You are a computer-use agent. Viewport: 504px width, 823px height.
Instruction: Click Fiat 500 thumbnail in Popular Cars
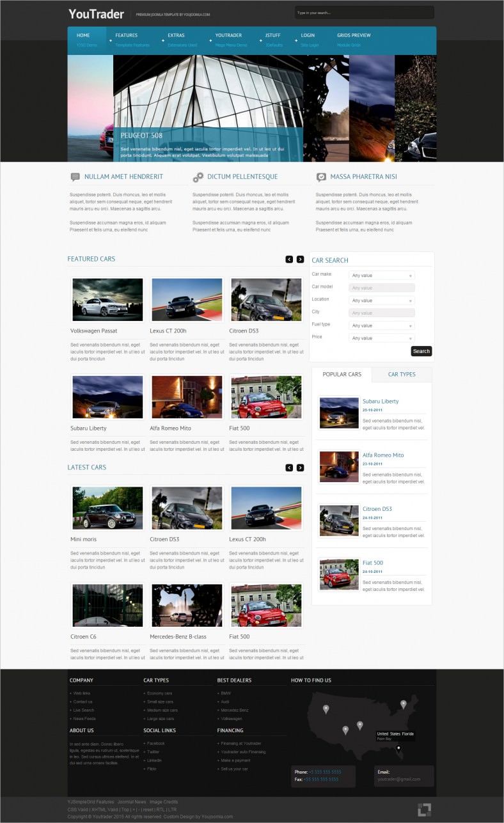point(339,574)
